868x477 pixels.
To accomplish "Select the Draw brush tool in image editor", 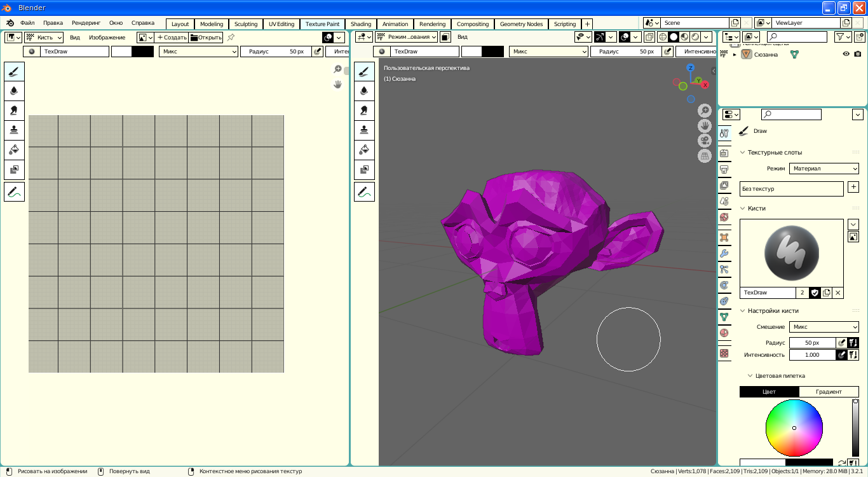I will (14, 71).
